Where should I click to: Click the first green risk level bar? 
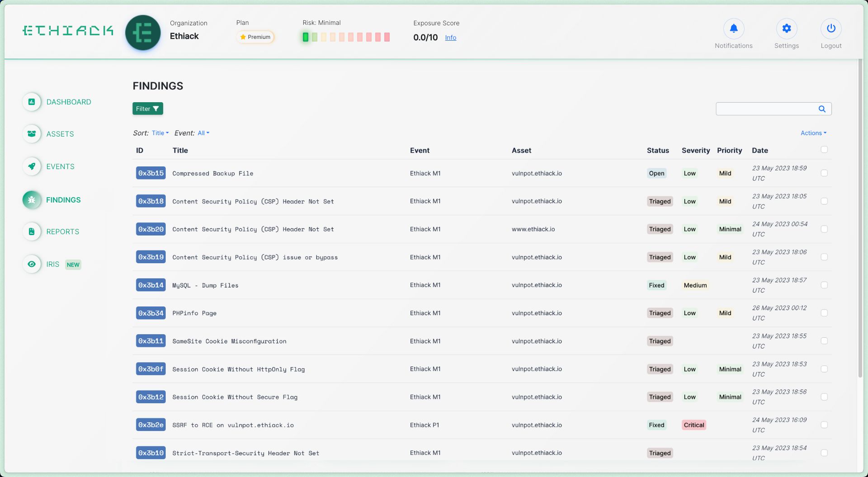click(306, 37)
